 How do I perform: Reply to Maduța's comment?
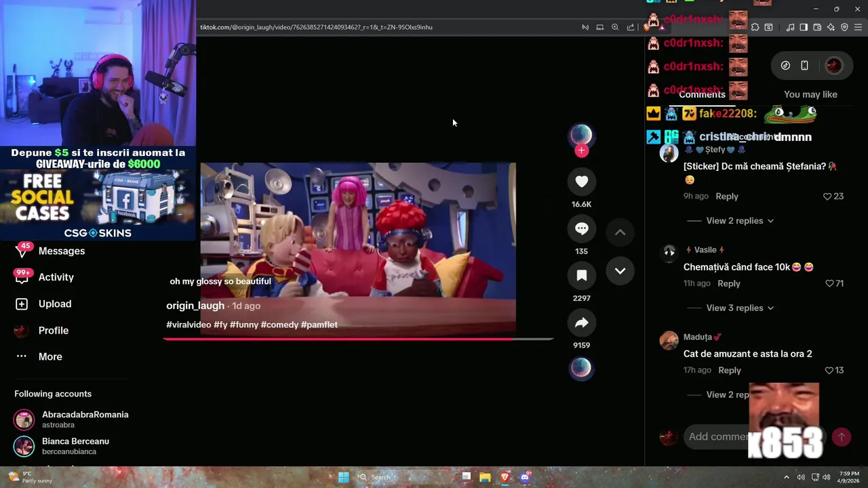coord(730,370)
